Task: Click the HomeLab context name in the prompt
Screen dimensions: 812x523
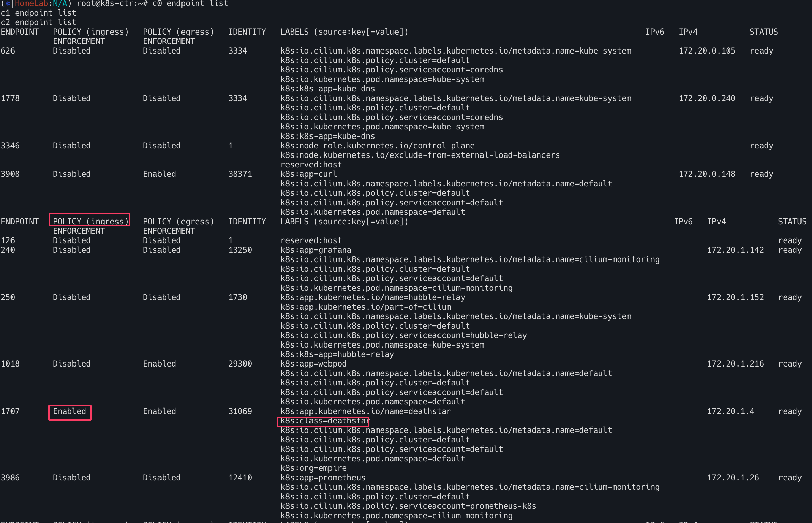Action: click(x=31, y=4)
